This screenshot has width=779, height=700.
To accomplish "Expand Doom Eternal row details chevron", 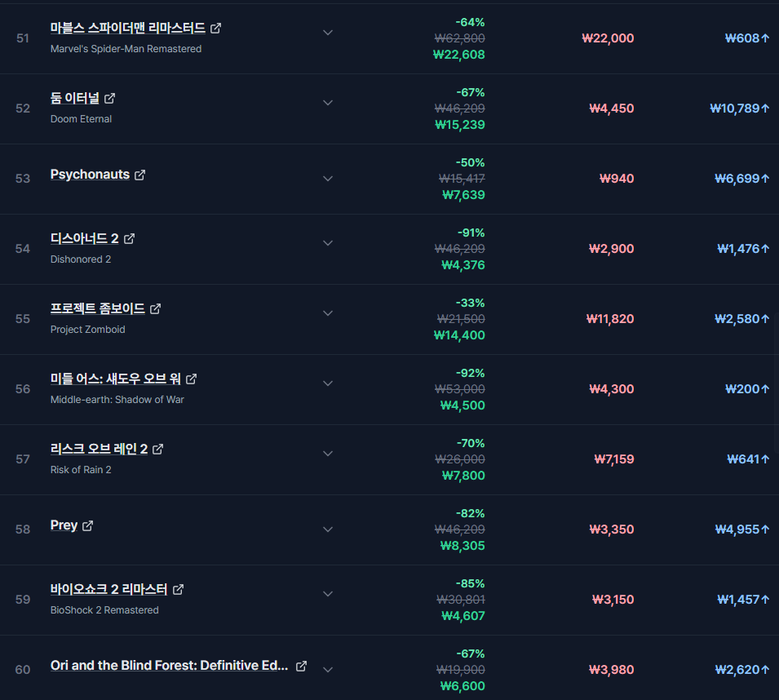I will (x=328, y=103).
